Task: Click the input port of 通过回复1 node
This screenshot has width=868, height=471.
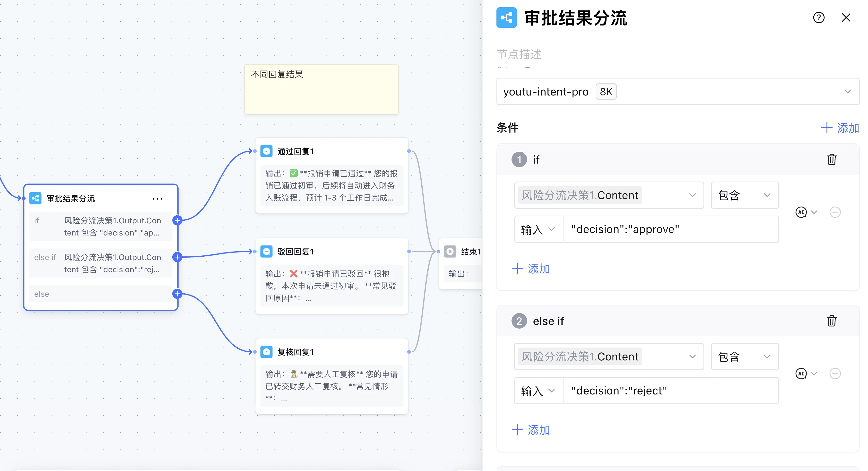Action: tap(255, 151)
